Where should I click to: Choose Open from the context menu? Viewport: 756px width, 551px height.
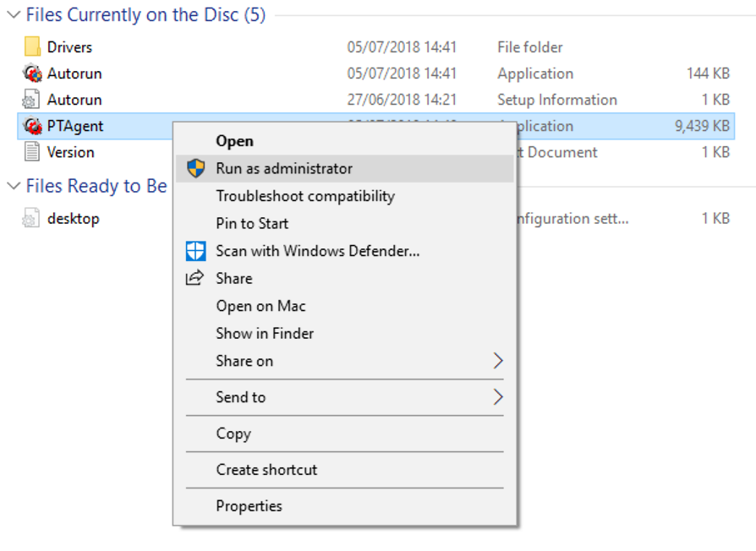(234, 141)
